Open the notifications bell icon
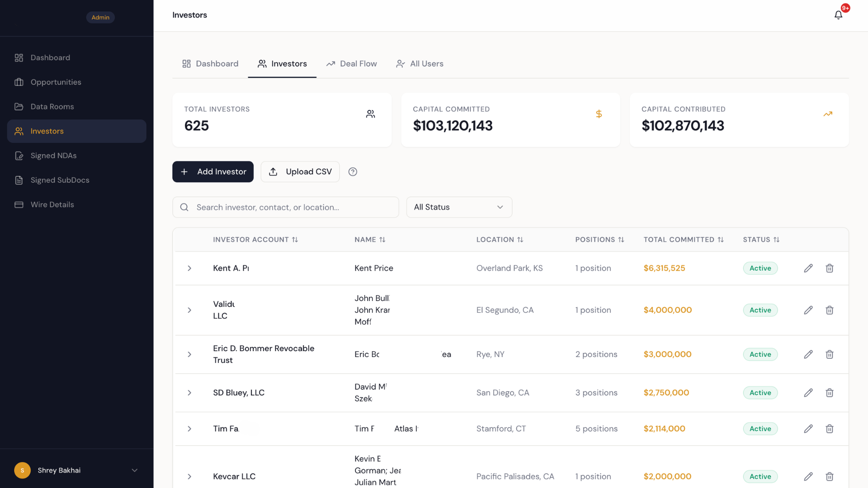The width and height of the screenshot is (868, 488). 839,14
